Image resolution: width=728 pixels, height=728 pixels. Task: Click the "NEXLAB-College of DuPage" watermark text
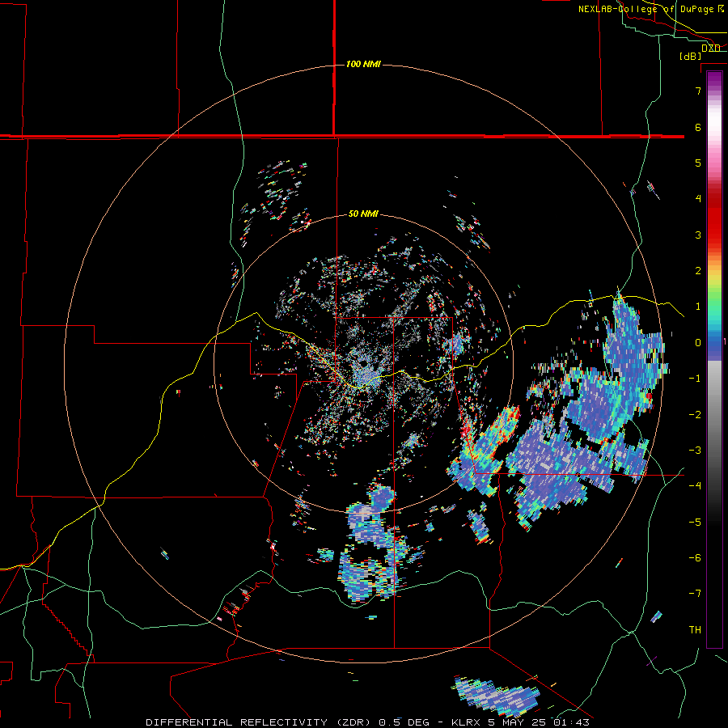(645, 9)
